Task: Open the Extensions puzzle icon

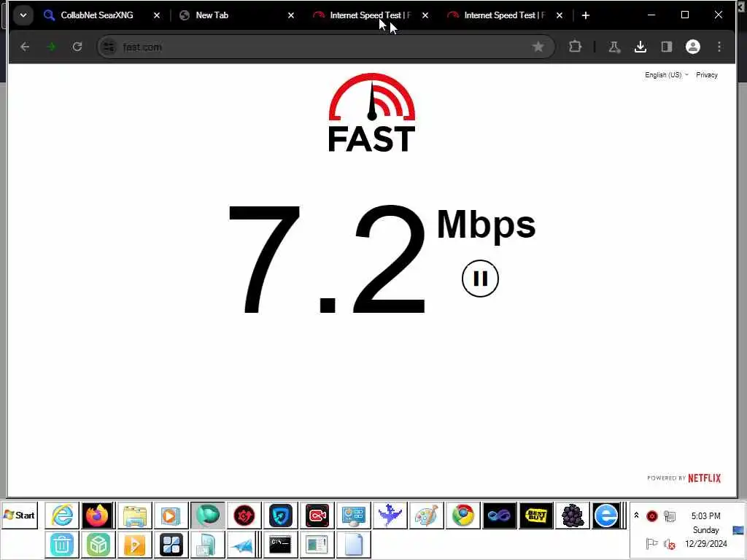Action: point(575,47)
